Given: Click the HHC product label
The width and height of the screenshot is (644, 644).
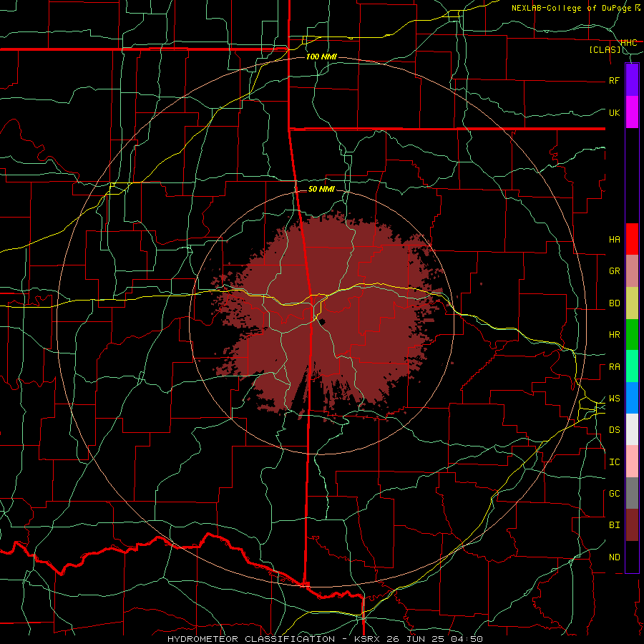Looking at the screenshot, I should coord(628,43).
